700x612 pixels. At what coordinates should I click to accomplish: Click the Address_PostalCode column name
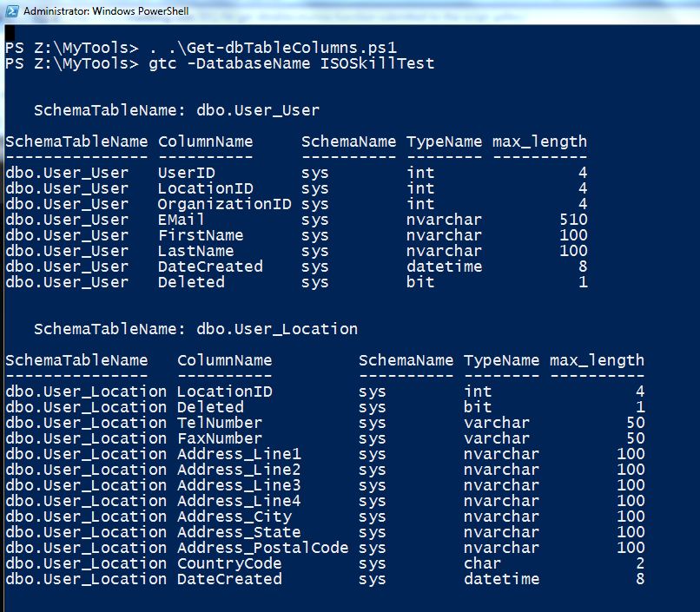pyautogui.click(x=262, y=547)
